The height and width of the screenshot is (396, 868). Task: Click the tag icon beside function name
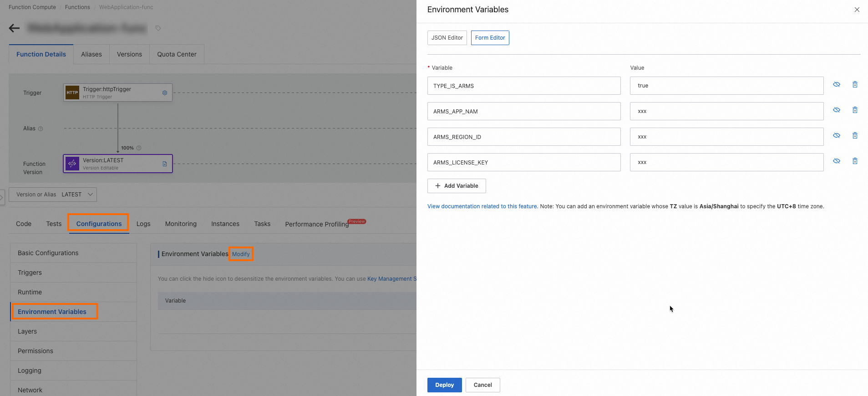158,28
